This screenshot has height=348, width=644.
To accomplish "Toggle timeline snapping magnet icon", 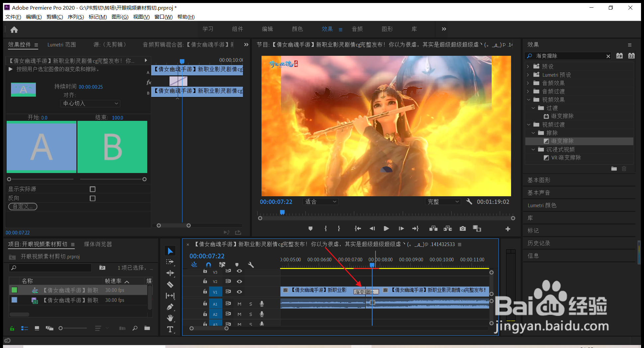I will 208,265.
